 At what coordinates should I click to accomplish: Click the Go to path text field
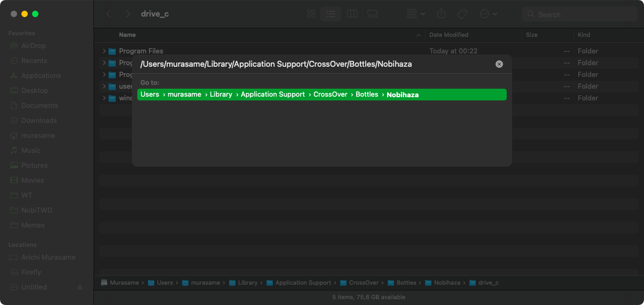[x=315, y=64]
